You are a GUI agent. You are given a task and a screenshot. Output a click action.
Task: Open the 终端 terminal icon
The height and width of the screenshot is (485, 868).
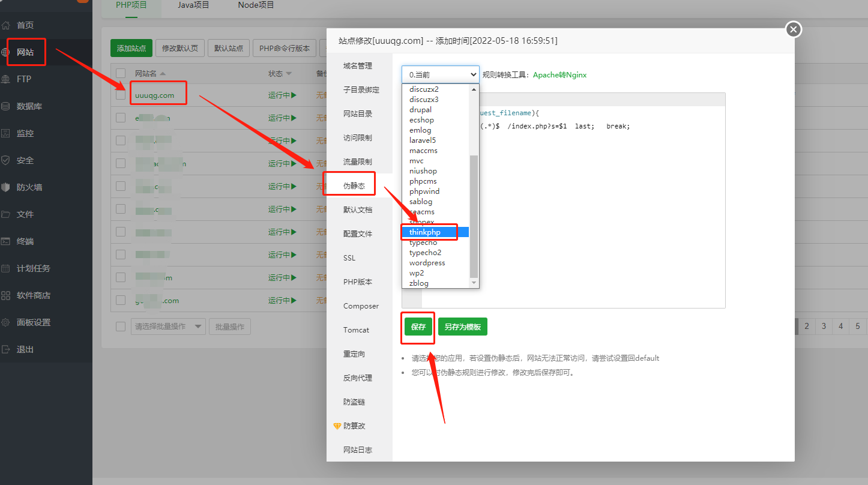click(x=6, y=241)
